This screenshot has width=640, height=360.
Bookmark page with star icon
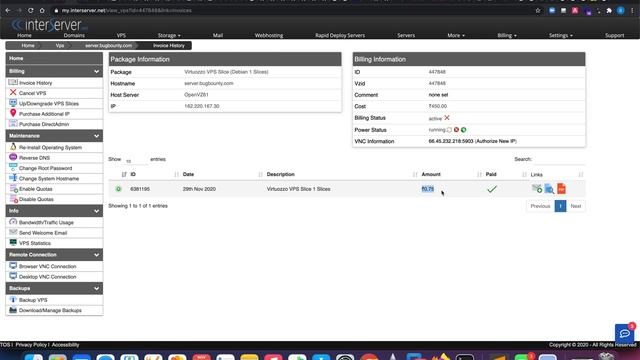click(538, 11)
